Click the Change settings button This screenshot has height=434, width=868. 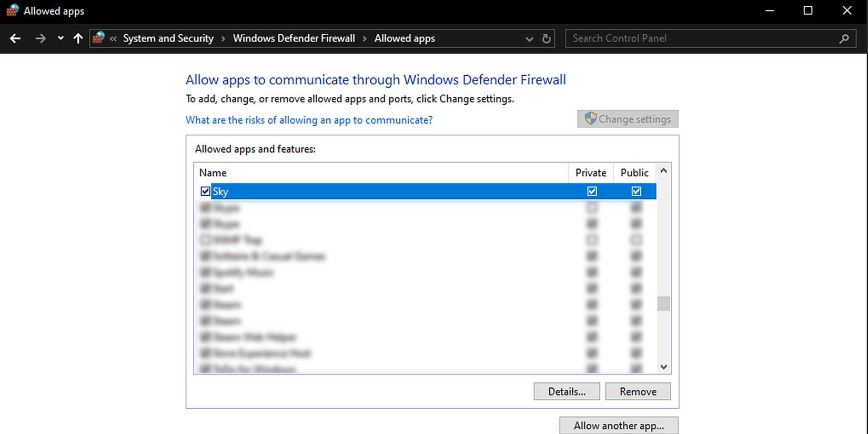click(628, 119)
